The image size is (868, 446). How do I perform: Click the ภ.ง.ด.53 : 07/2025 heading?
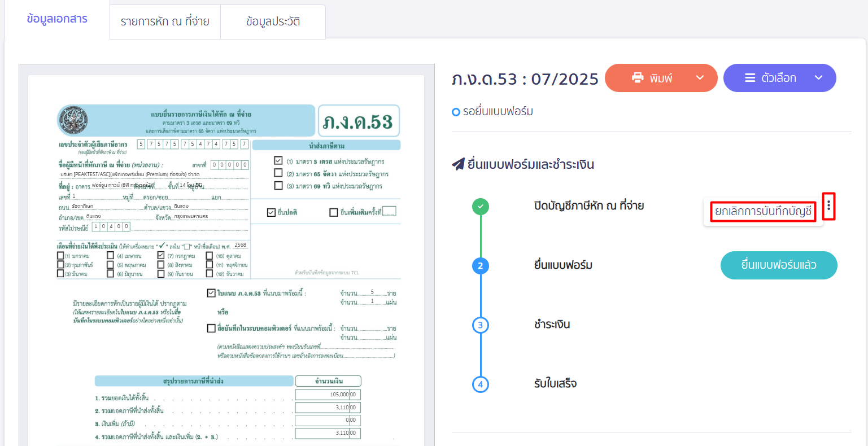525,79
